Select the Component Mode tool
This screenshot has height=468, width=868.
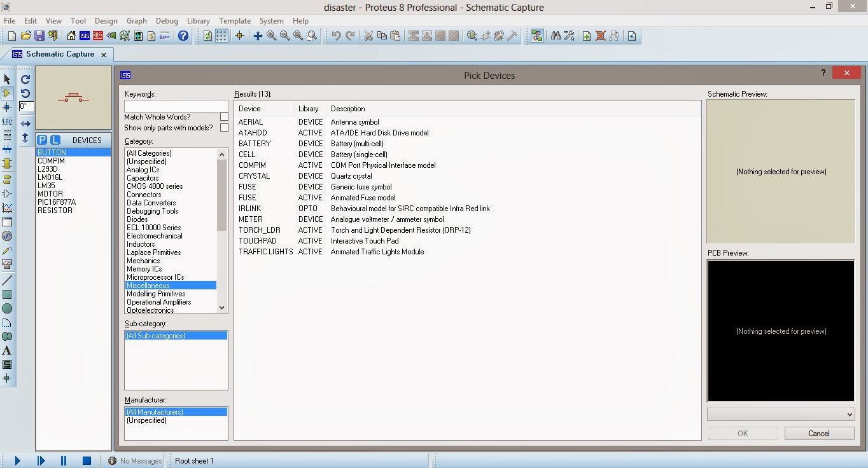pos(7,93)
